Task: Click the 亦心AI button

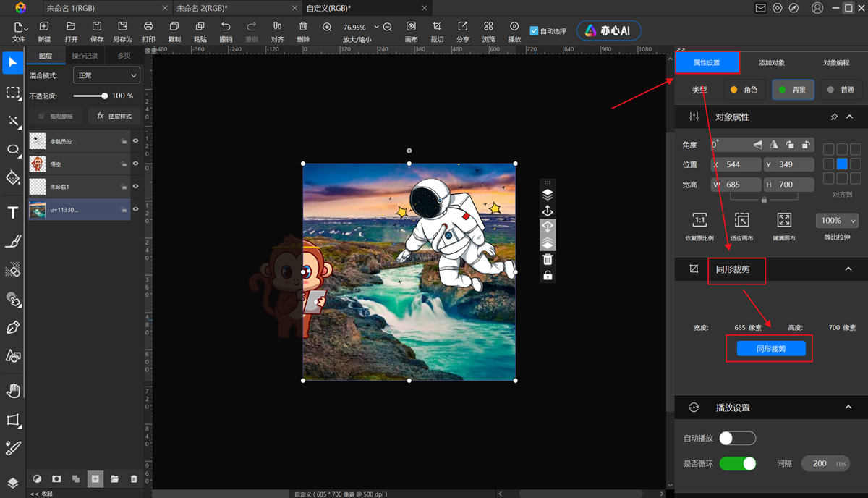Action: coord(608,31)
